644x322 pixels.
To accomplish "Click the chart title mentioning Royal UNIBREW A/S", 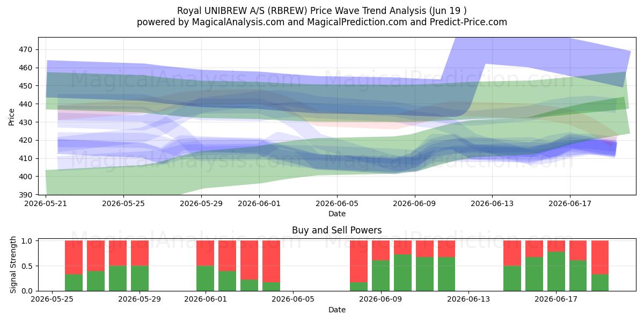I will (321, 11).
